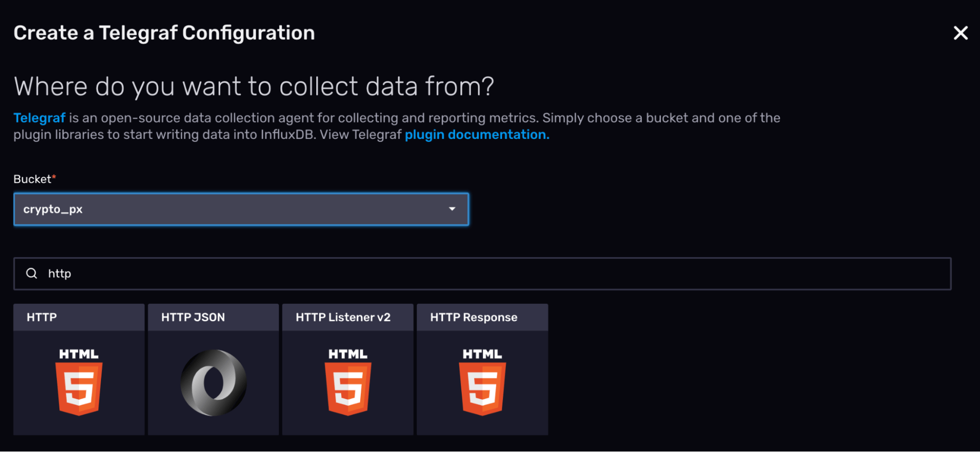Open the Telegraf link

(40, 117)
